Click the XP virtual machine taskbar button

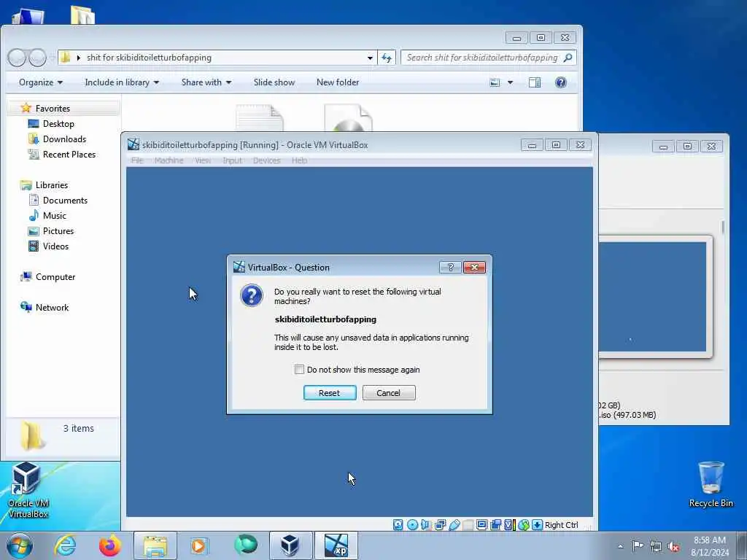pyautogui.click(x=336, y=545)
